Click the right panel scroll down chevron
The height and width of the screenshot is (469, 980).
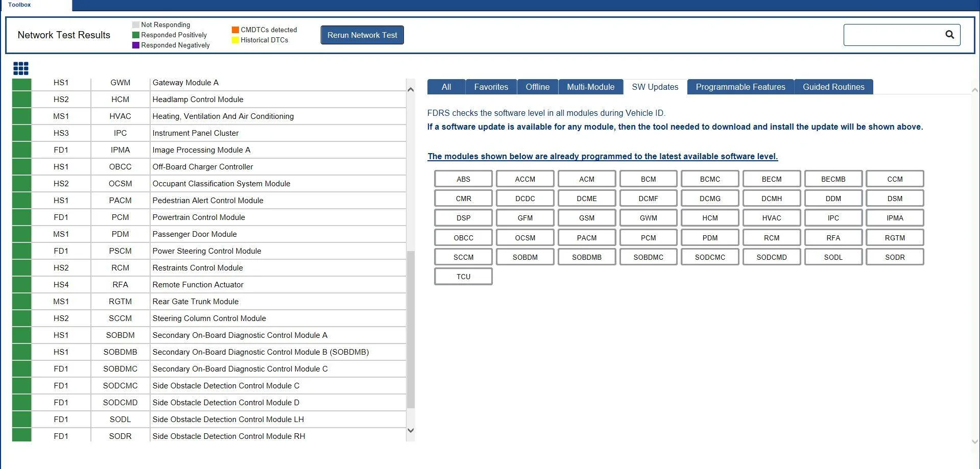pyautogui.click(x=974, y=442)
